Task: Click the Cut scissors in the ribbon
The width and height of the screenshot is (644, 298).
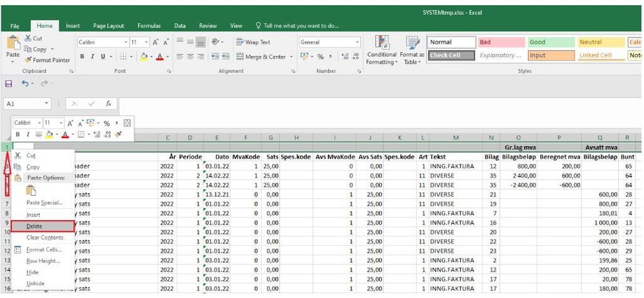Action: pyautogui.click(x=28, y=38)
